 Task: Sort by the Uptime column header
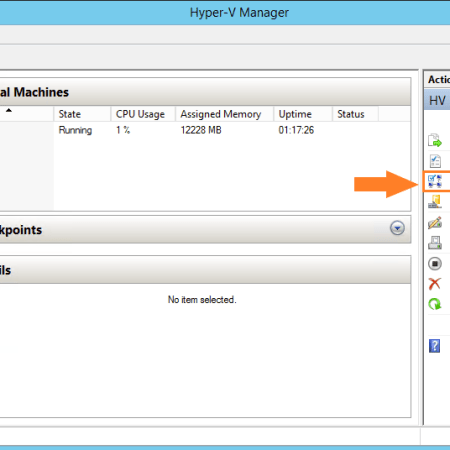pyautogui.click(x=303, y=114)
